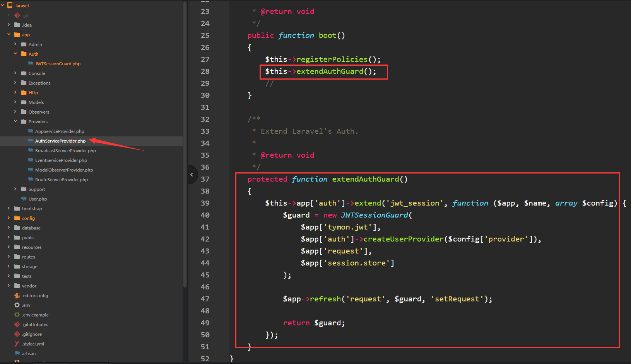Click the orange folder icon beside Http
This screenshot has width=631, height=364.
click(24, 92)
